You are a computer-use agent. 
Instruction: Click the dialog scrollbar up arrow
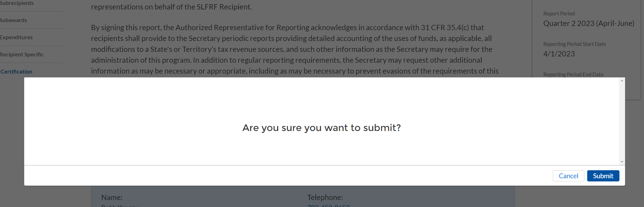622,81
